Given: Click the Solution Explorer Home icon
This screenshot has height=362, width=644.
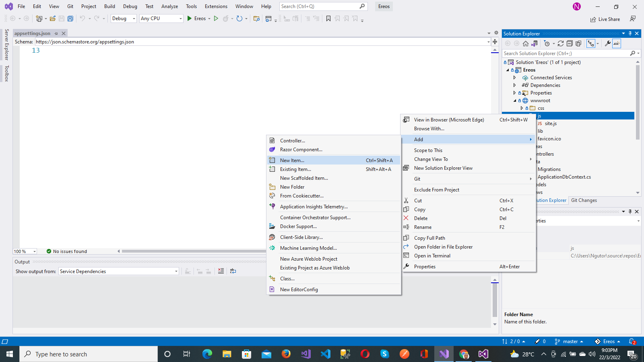Looking at the screenshot, I should click(526, 43).
